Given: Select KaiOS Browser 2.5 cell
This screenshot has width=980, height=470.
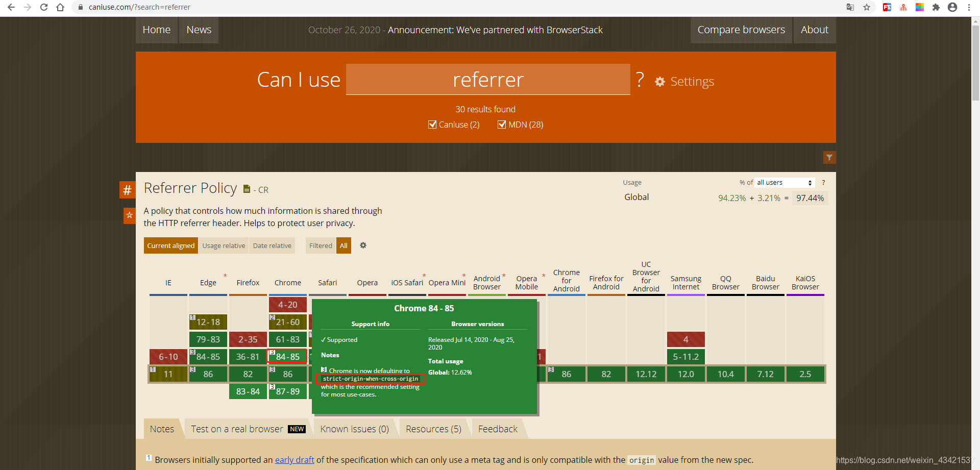Looking at the screenshot, I should point(805,374).
